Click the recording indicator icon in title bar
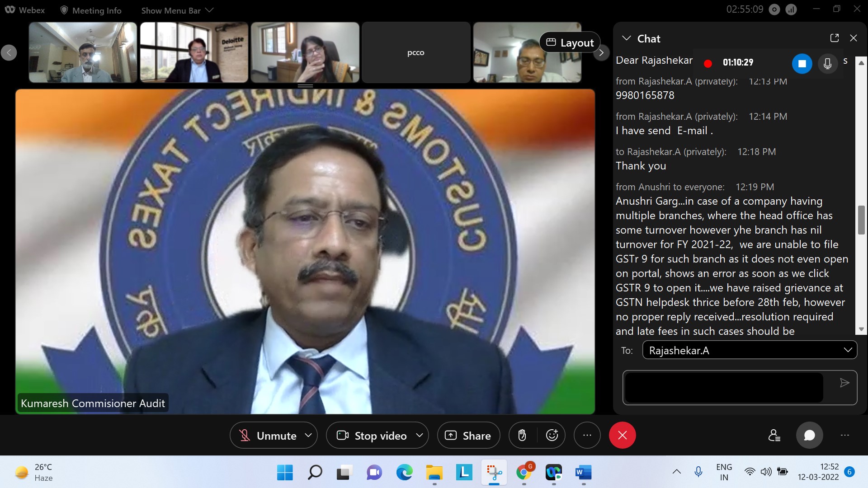Image resolution: width=868 pixels, height=488 pixels. pyautogui.click(x=774, y=9)
